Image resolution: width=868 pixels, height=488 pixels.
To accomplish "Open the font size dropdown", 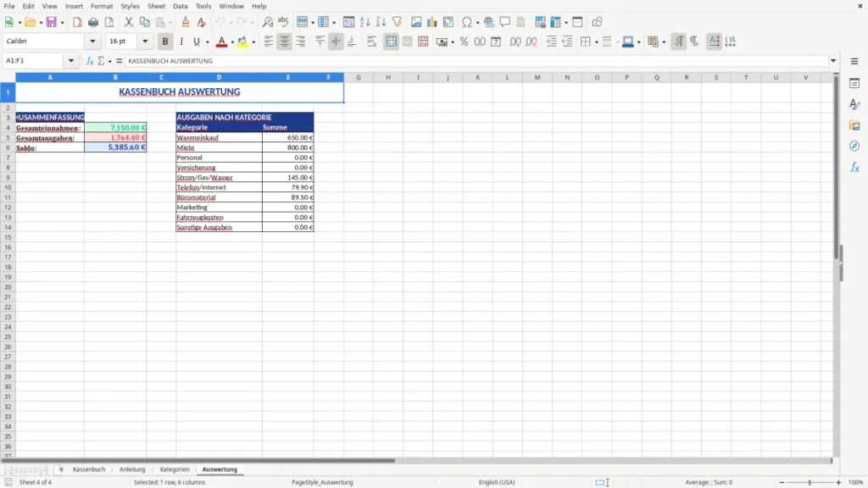I will click(145, 41).
